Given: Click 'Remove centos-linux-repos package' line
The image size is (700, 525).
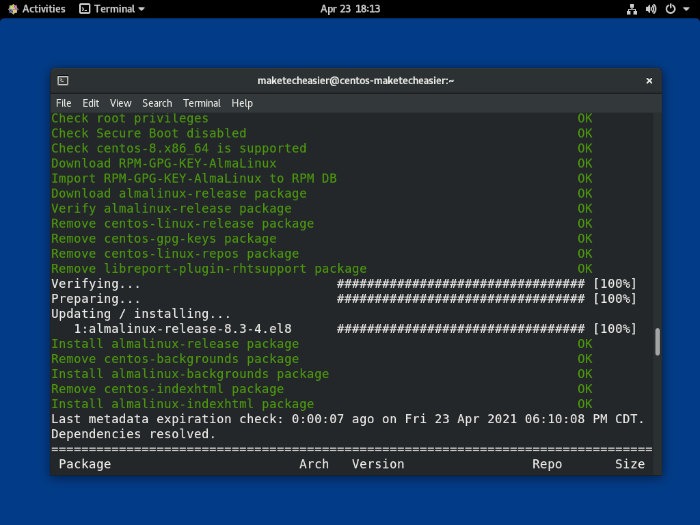Looking at the screenshot, I should click(175, 254).
